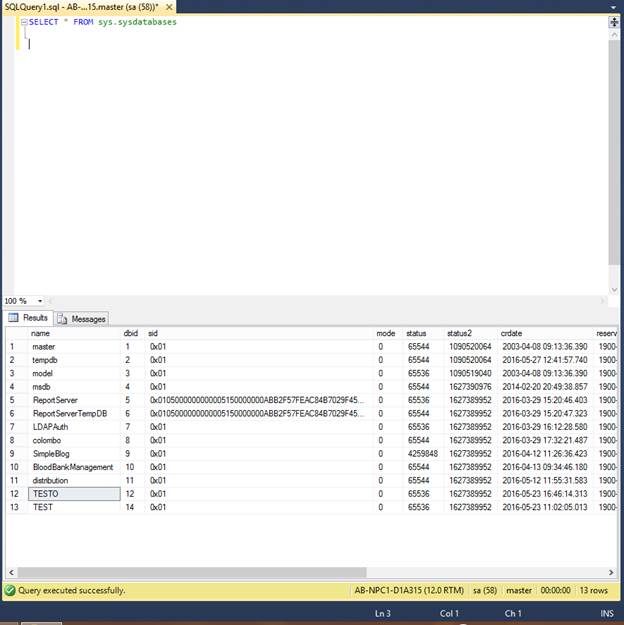Screen dimensions: 624x625
Task: Select dbid 14 cell
Action: coord(133,507)
